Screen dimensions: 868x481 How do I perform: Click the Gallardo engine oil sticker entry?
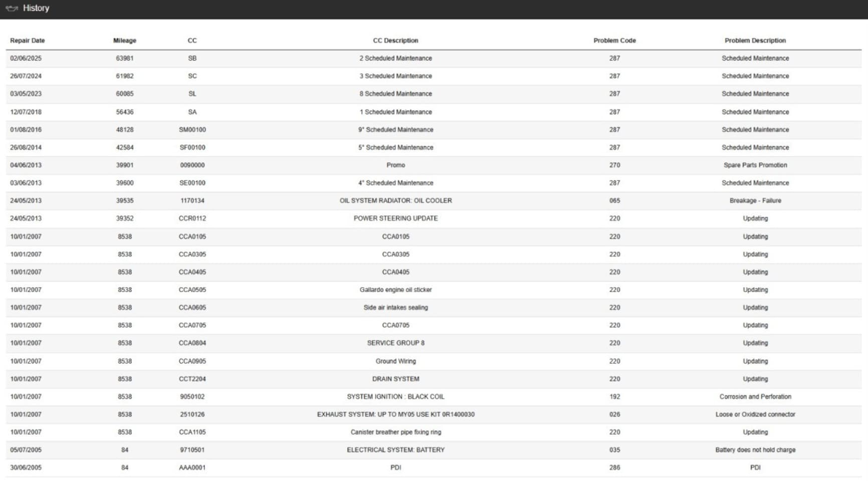(x=395, y=290)
